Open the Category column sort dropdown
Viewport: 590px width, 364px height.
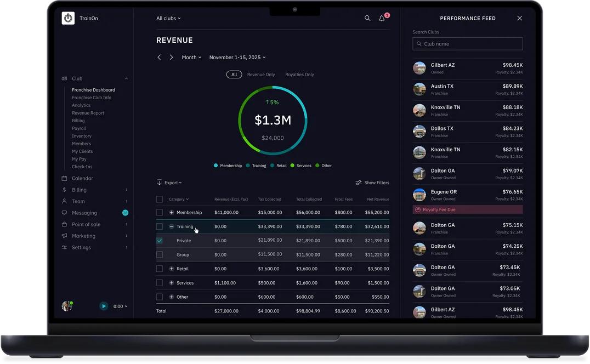point(179,200)
